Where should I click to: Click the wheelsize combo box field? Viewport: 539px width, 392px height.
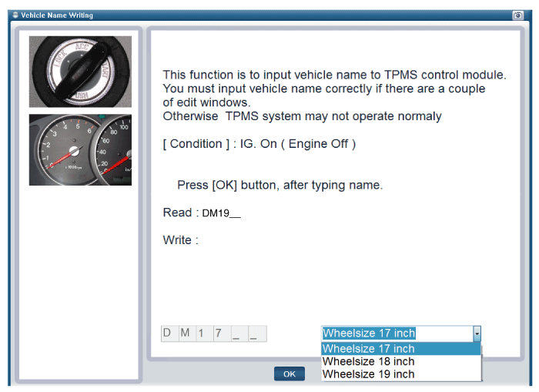pyautogui.click(x=396, y=333)
